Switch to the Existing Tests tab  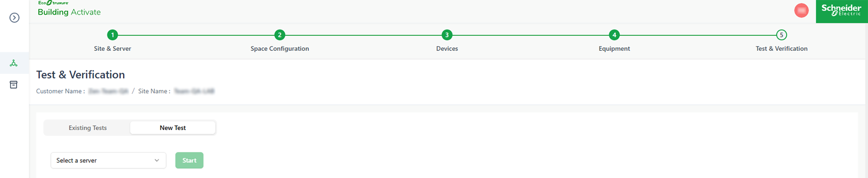point(87,128)
